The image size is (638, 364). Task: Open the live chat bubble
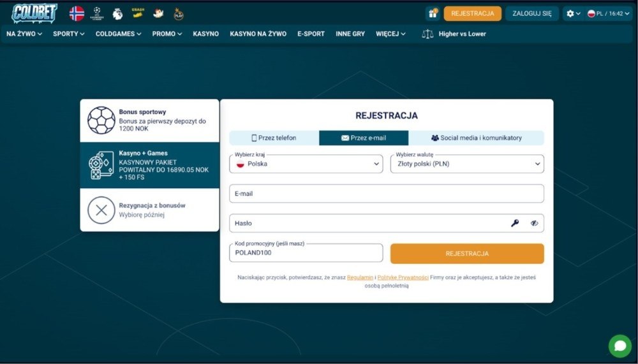(x=620, y=346)
